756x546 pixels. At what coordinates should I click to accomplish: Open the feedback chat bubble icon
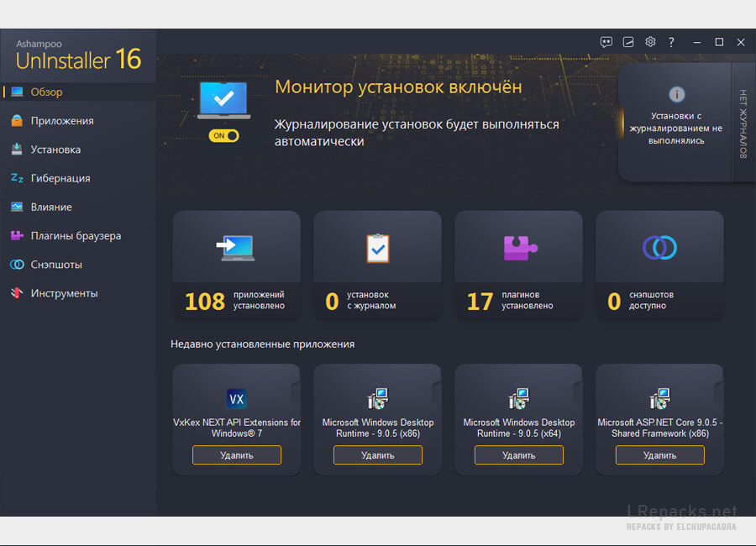pos(606,42)
